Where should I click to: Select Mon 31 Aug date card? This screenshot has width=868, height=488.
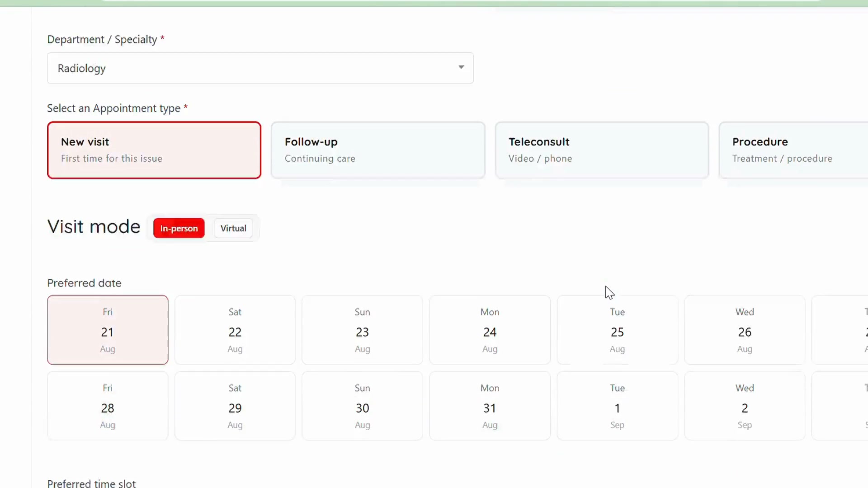click(x=490, y=406)
